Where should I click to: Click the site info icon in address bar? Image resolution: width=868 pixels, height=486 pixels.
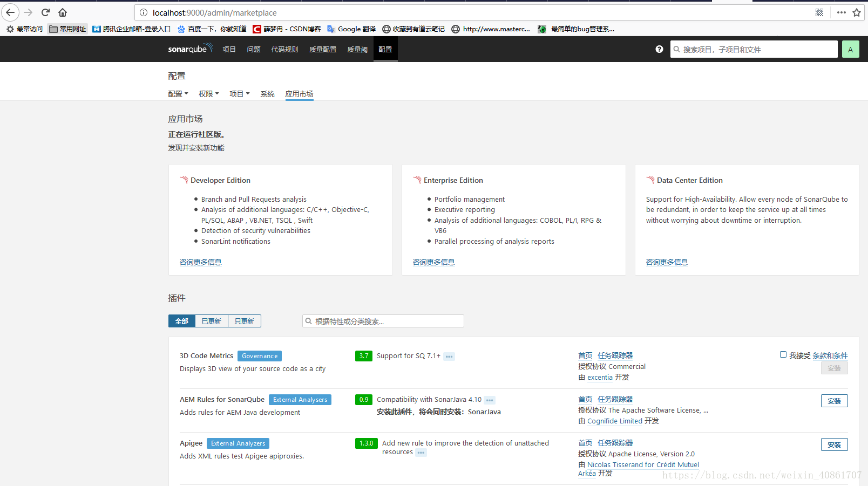click(x=144, y=12)
